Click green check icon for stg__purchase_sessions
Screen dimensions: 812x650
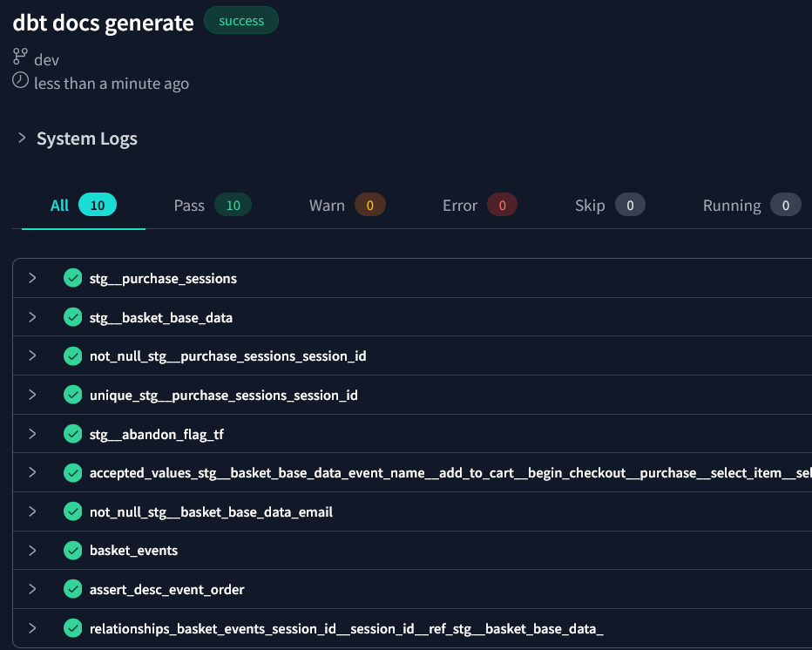tap(73, 278)
